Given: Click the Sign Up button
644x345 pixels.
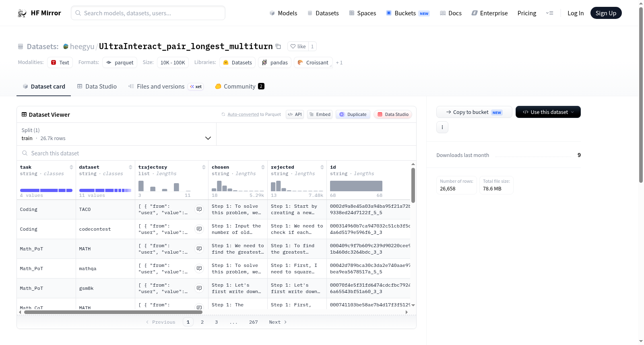Looking at the screenshot, I should (x=606, y=13).
